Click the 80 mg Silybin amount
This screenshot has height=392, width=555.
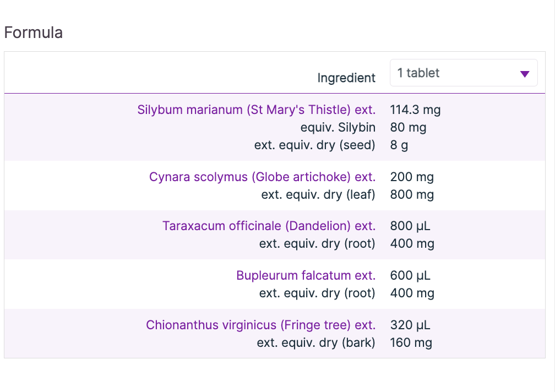click(x=408, y=128)
